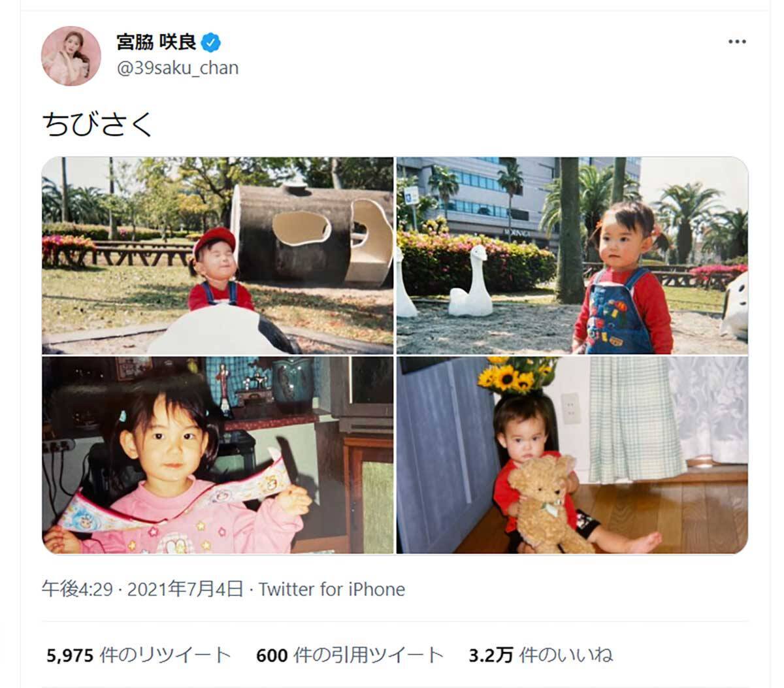
Task: Open the 宮脇 咲良 display name link
Action: pos(156,43)
